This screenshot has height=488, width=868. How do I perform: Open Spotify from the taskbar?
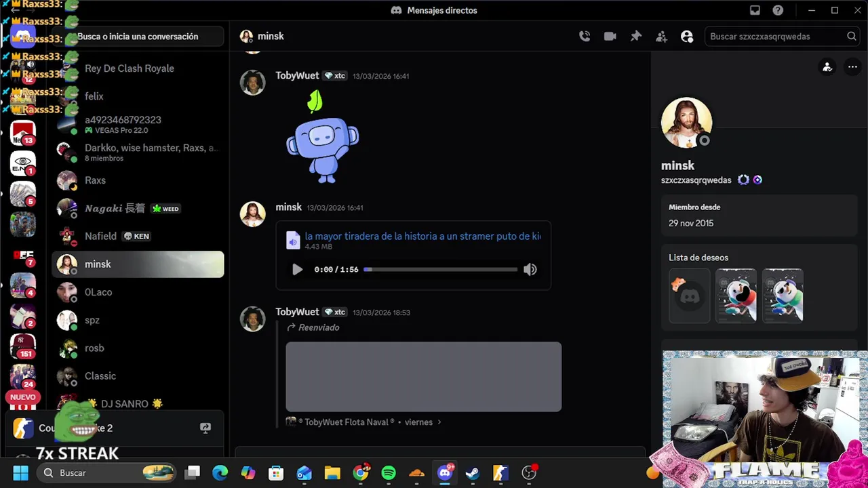(389, 472)
